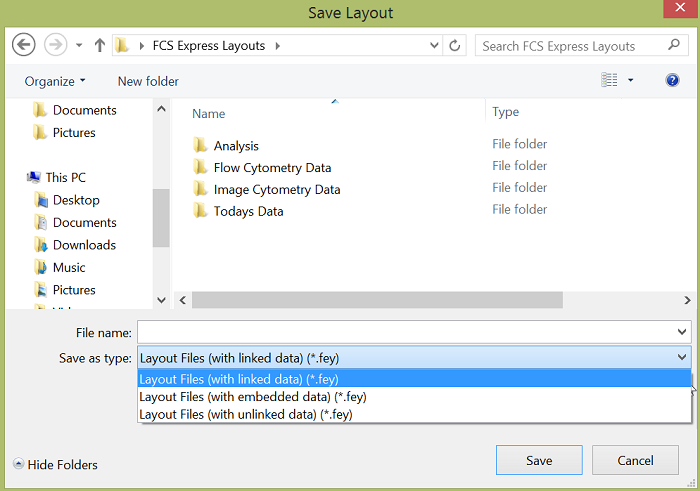Click the Up one level arrow
700x491 pixels.
point(100,46)
